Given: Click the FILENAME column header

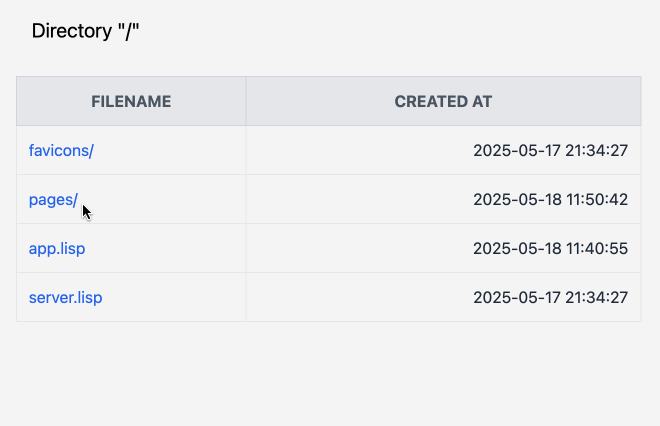Looking at the screenshot, I should [x=131, y=101].
